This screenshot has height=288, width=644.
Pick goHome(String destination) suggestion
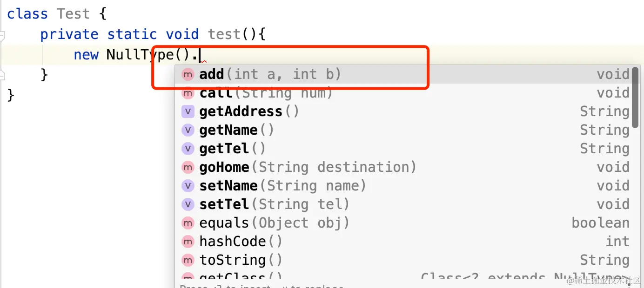tap(403, 167)
